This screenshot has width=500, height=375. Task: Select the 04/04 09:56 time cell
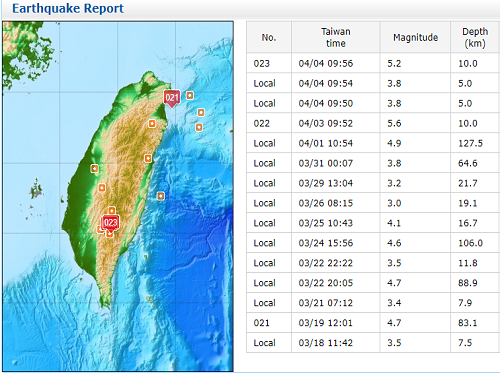(326, 63)
